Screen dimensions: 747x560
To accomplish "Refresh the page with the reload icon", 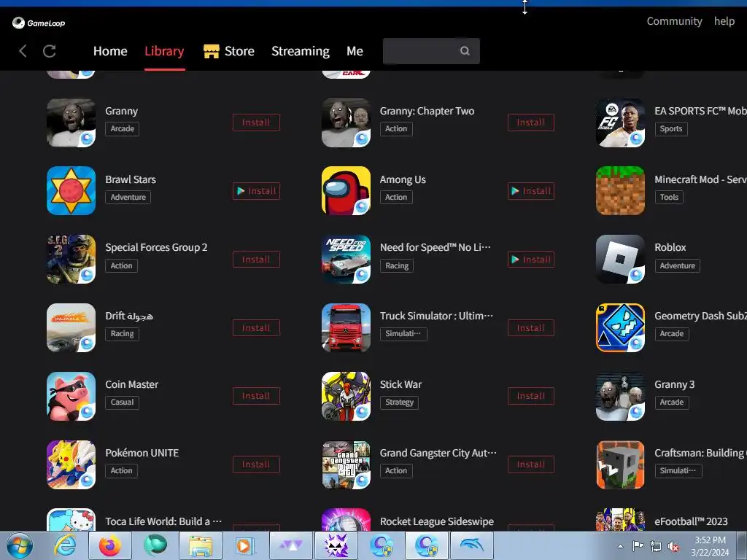I will pos(50,51).
